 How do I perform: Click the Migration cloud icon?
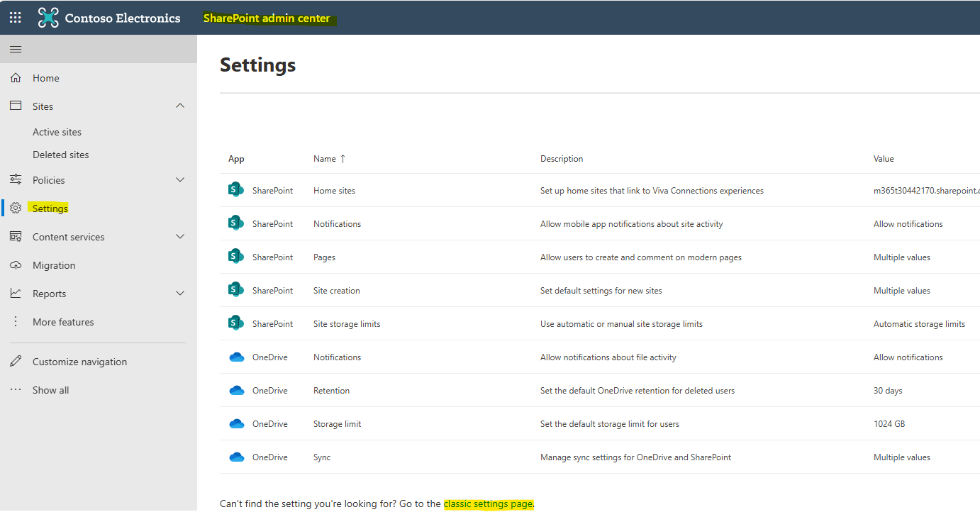[16, 265]
